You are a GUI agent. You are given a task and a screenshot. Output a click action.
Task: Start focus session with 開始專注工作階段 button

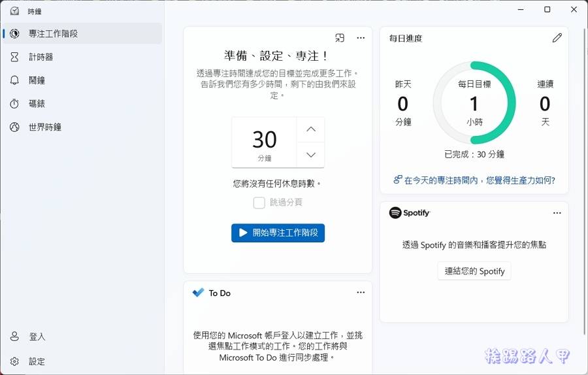278,233
